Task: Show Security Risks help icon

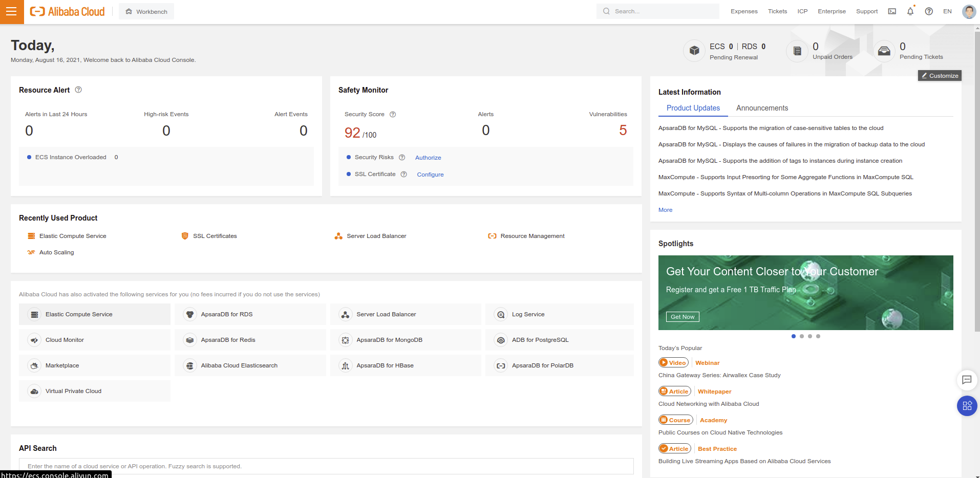Action: coord(402,157)
